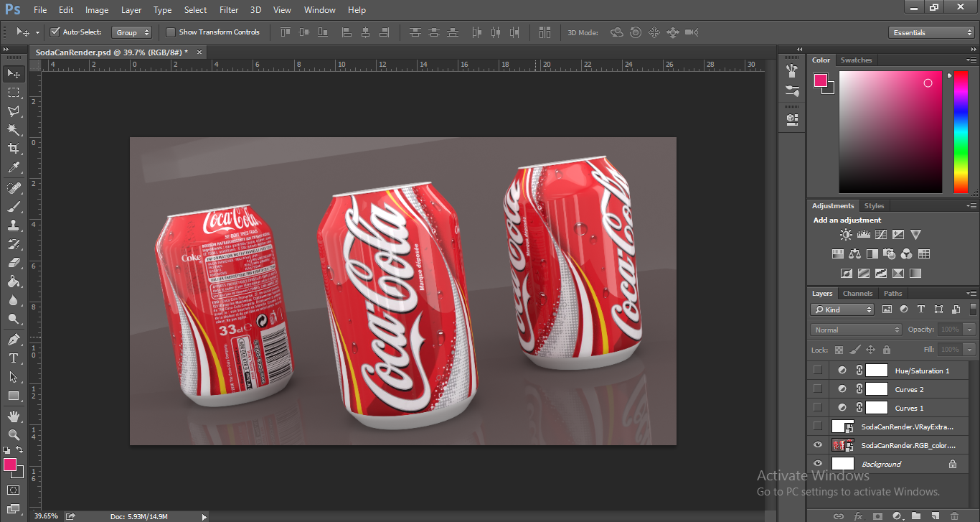The image size is (980, 522).
Task: Switch to the Swatches tab
Action: coord(856,60)
